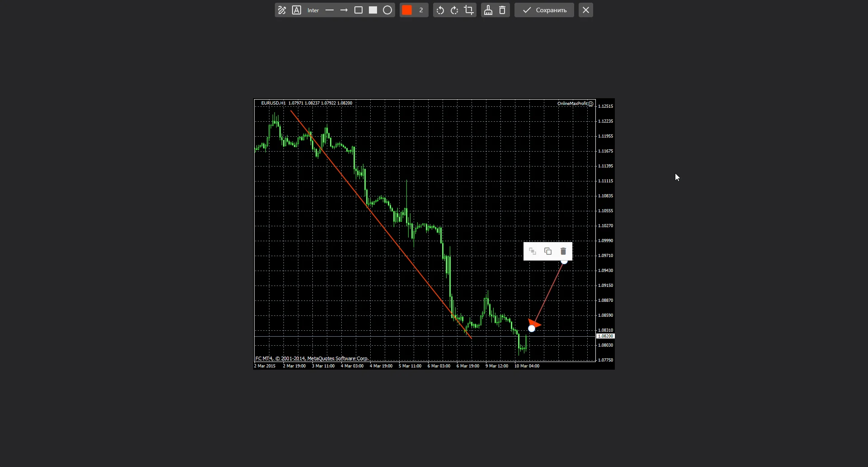Activate the crop tool
Screen dimensions: 868x467
click(469, 10)
